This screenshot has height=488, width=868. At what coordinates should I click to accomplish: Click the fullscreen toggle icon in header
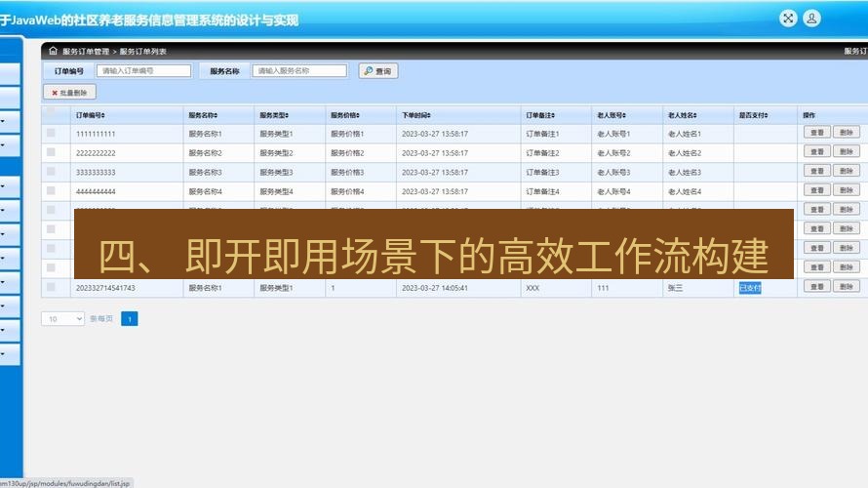[x=788, y=19]
